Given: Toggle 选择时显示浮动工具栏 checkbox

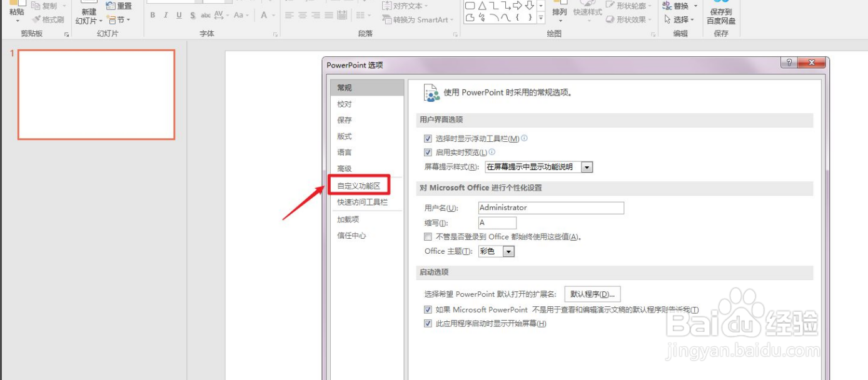Looking at the screenshot, I should (428, 139).
